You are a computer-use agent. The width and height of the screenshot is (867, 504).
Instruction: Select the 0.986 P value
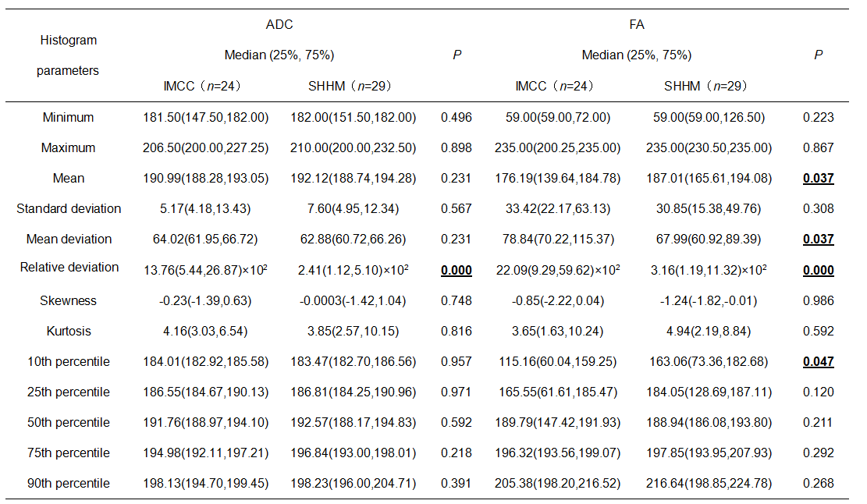pyautogui.click(x=818, y=300)
